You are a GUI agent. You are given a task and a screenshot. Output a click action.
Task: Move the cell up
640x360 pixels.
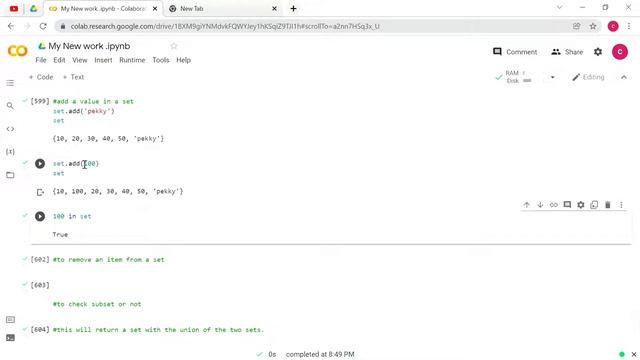pyautogui.click(x=527, y=205)
